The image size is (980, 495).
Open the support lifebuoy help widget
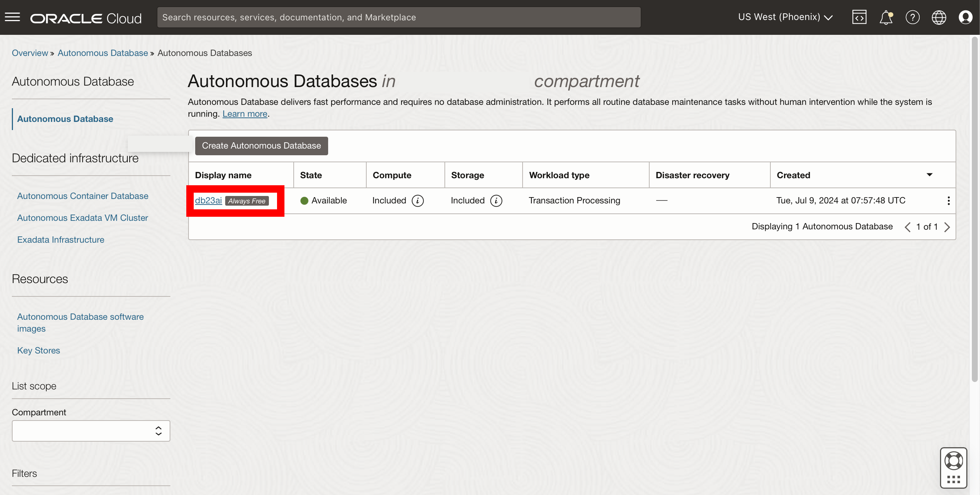[953, 461]
